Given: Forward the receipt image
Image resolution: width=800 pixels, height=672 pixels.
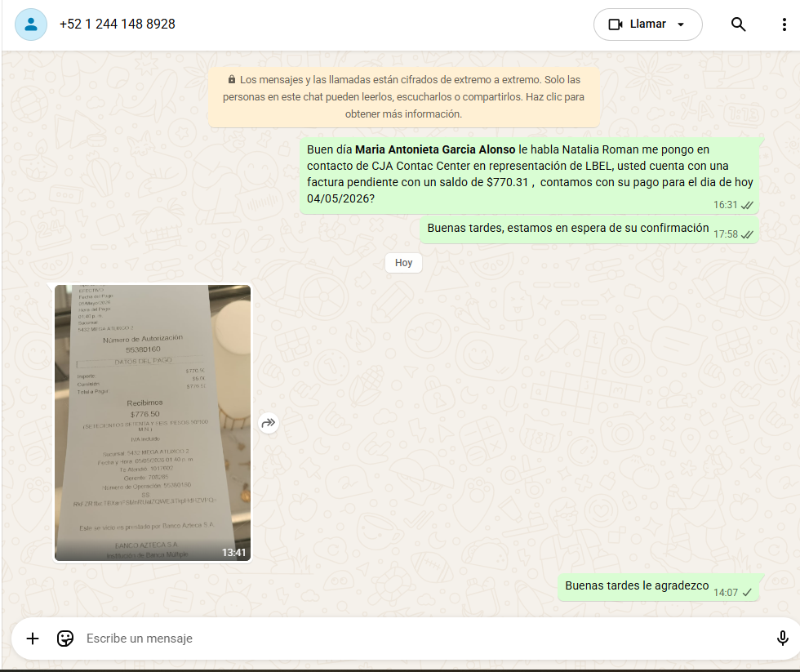Looking at the screenshot, I should (x=269, y=423).
